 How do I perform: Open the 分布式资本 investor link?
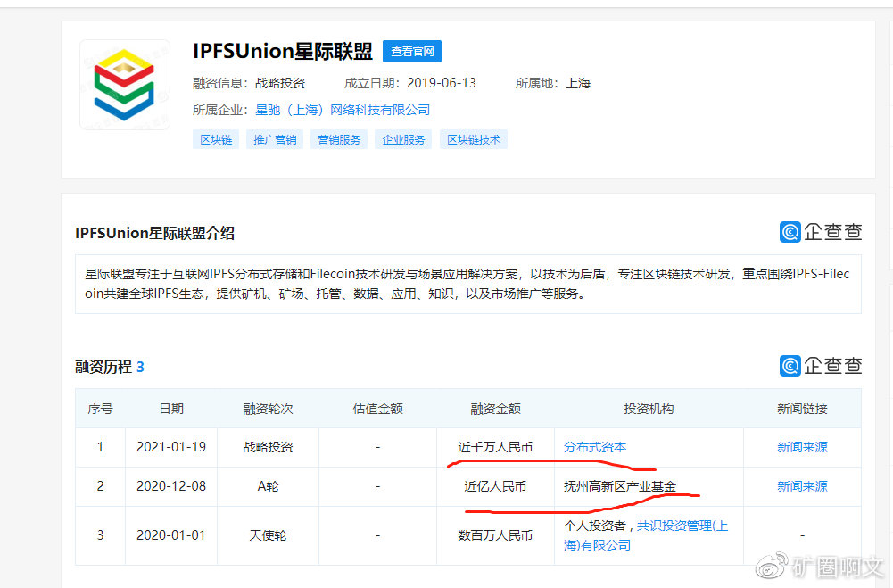(595, 447)
